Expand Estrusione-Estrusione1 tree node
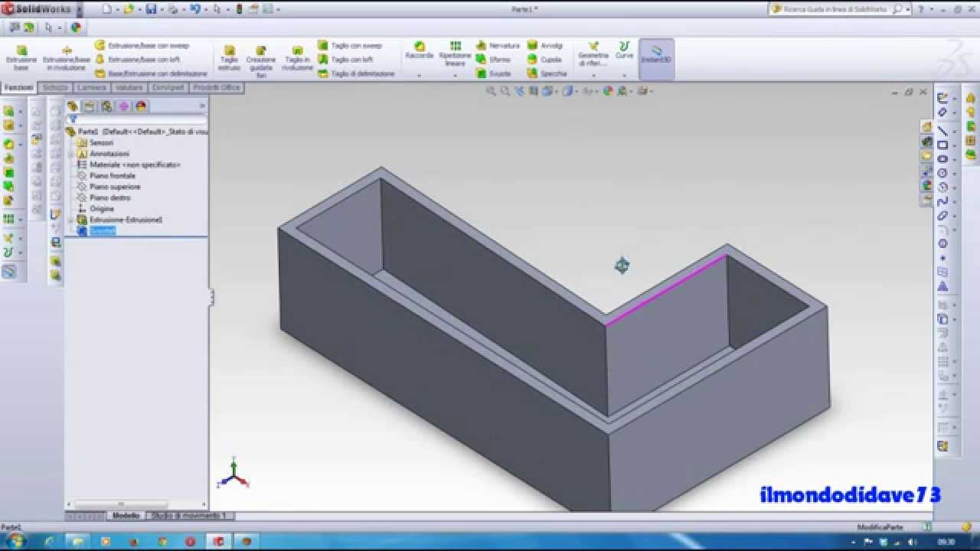This screenshot has height=551, width=980. click(70, 220)
